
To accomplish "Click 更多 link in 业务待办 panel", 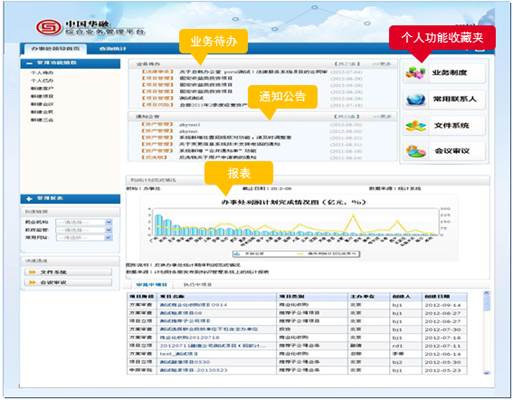I will click(381, 64).
